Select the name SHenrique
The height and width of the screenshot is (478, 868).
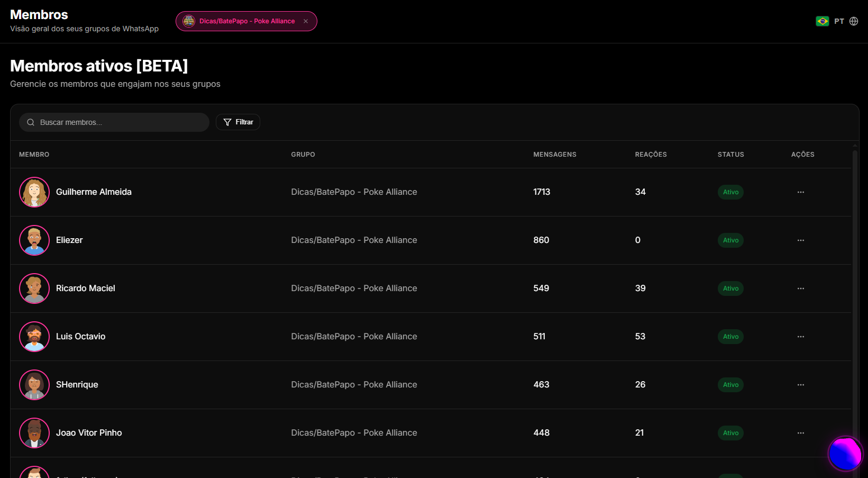point(77,385)
